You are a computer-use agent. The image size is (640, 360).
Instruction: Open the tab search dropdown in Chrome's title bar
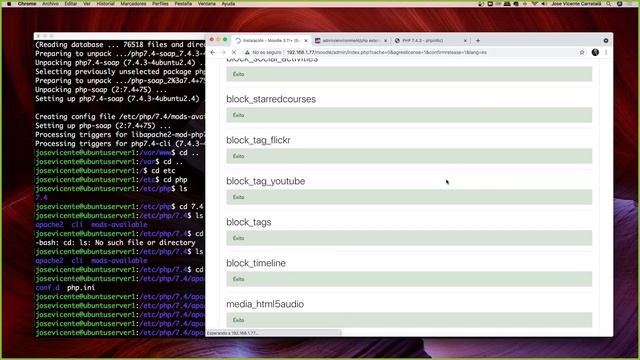click(606, 40)
